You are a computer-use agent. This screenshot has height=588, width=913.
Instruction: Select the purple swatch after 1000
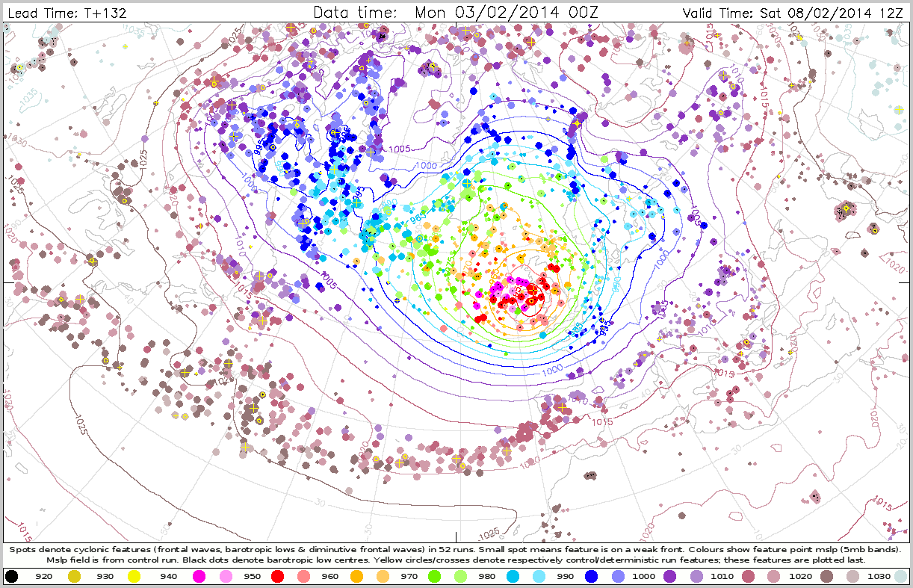(669, 576)
